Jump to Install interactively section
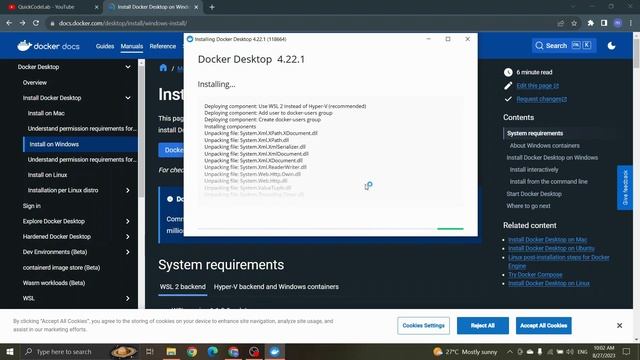The height and width of the screenshot is (360, 640). pos(533,169)
